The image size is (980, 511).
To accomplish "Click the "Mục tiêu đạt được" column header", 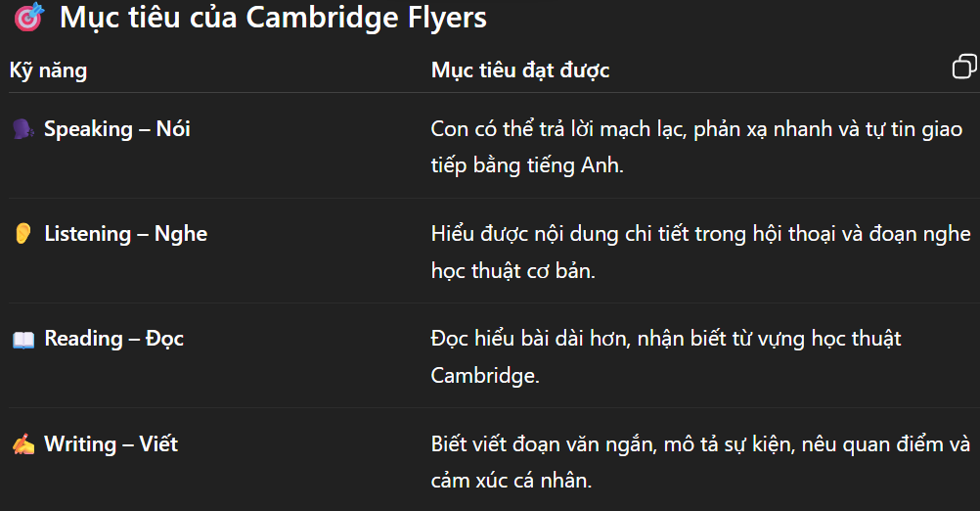I will point(520,70).
